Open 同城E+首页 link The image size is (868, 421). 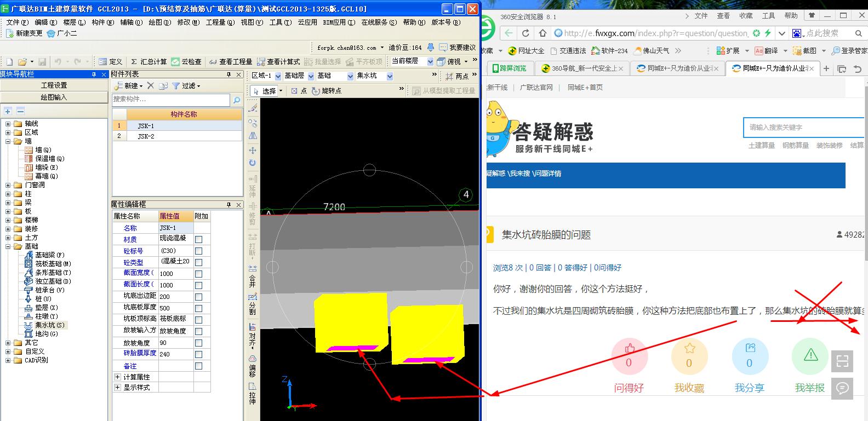click(585, 88)
